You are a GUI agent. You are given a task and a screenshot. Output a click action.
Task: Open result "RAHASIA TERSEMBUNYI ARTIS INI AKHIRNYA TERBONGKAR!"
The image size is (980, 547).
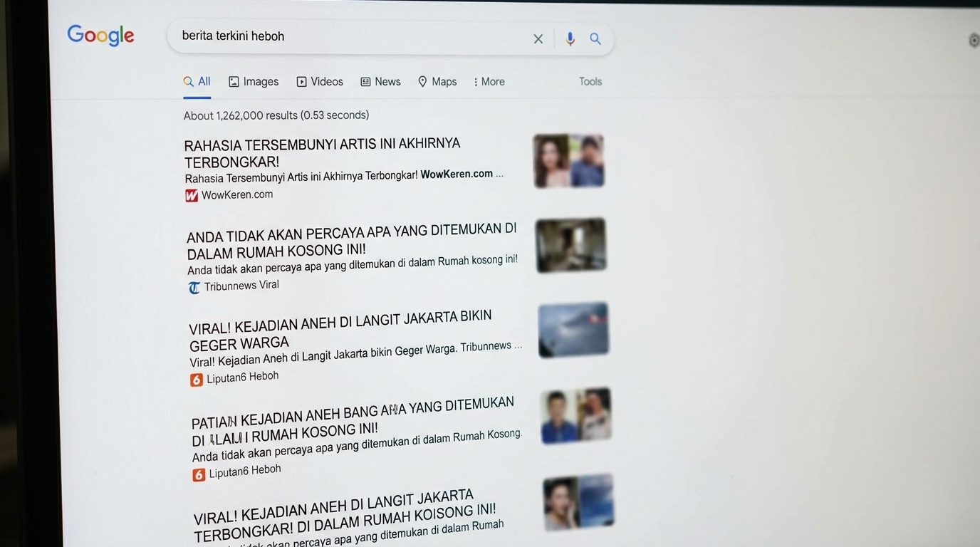[x=322, y=152]
